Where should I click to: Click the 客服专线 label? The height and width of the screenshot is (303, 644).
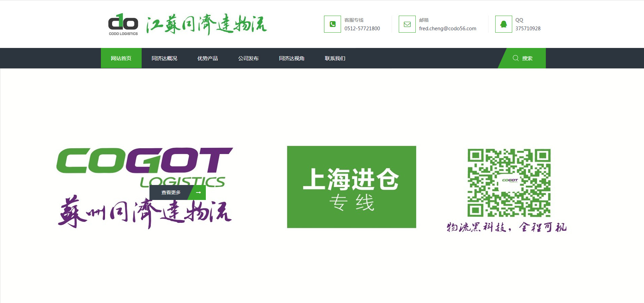(354, 20)
